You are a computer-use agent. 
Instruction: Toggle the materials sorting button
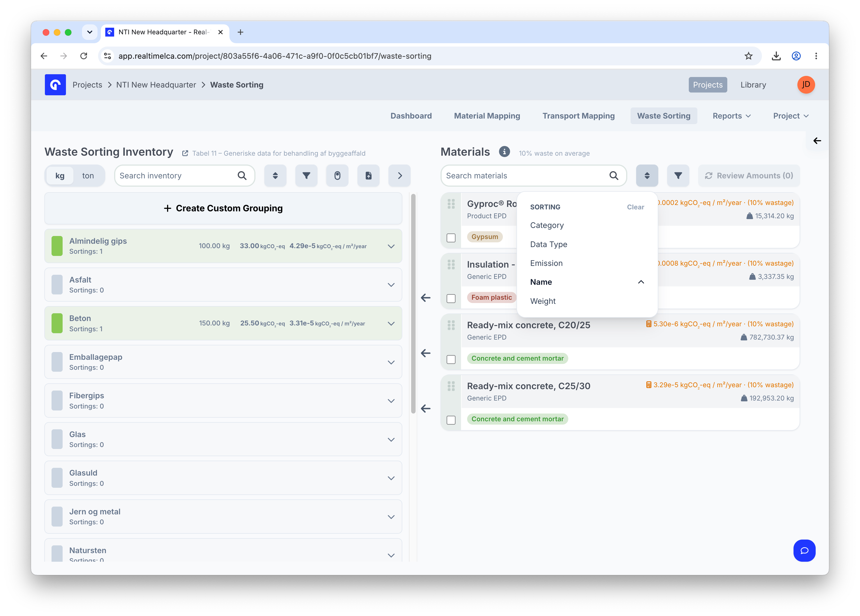tap(647, 176)
